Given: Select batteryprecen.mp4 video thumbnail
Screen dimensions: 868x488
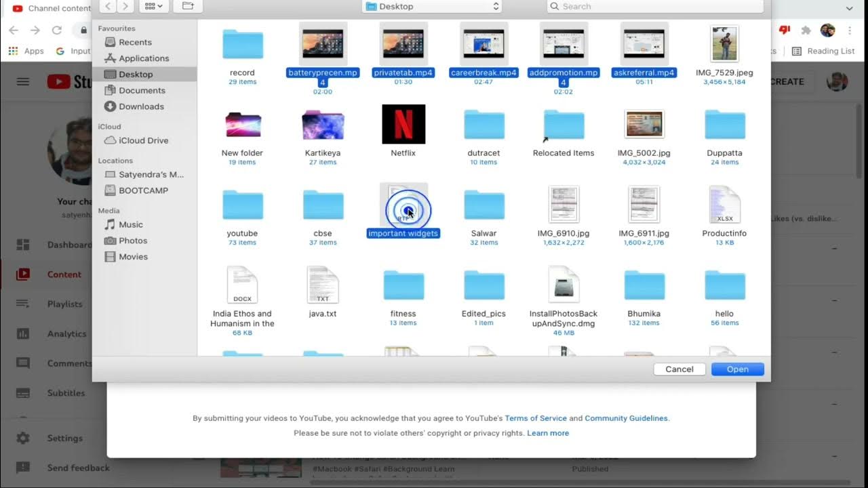Looking at the screenshot, I should pos(323,44).
